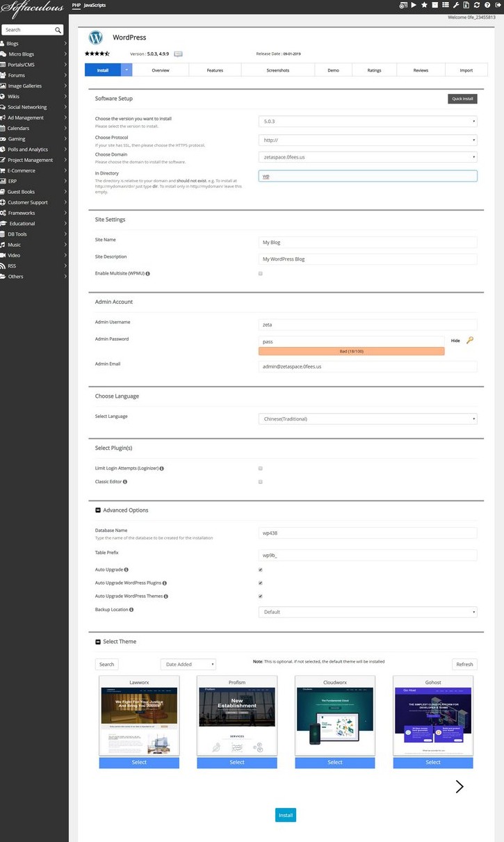The image size is (504, 842).
Task: Switch to the Features tab
Action: point(215,70)
